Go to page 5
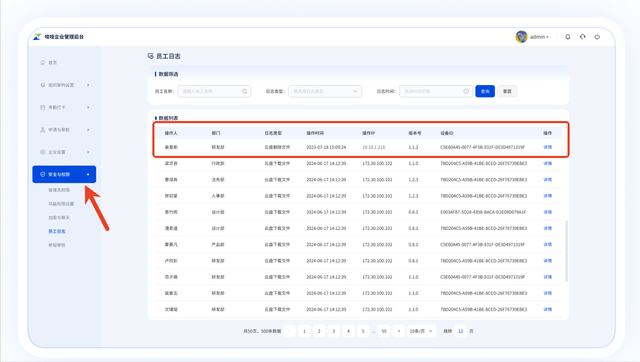This screenshot has width=640, height=362. click(363, 331)
